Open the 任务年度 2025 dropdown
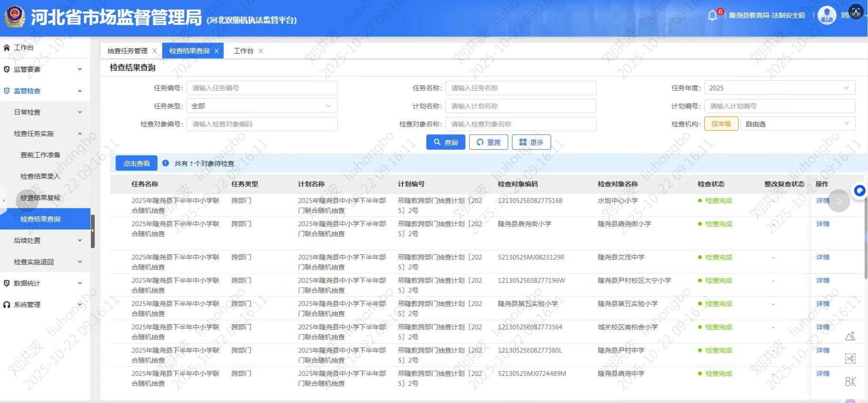Image resolution: width=868 pixels, height=403 pixels. pos(779,88)
